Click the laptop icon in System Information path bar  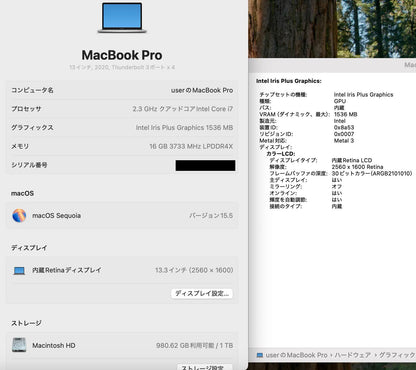pos(260,355)
